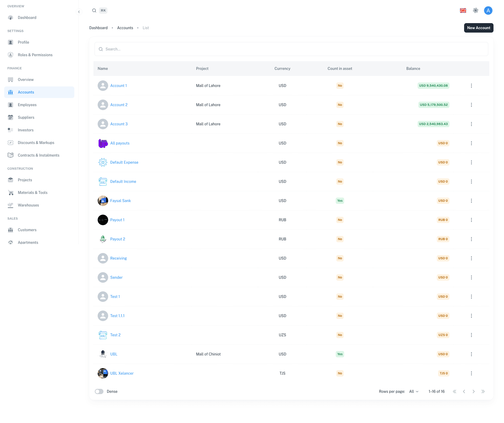Open the language flag selector
504x423 pixels.
[463, 11]
